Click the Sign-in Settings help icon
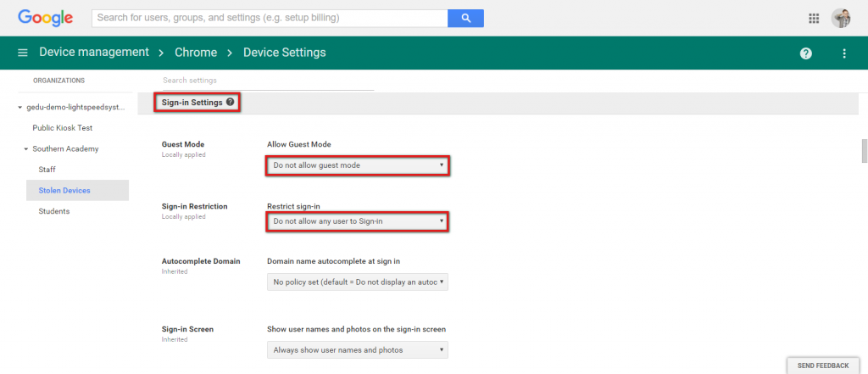This screenshot has width=868, height=374. [x=230, y=103]
